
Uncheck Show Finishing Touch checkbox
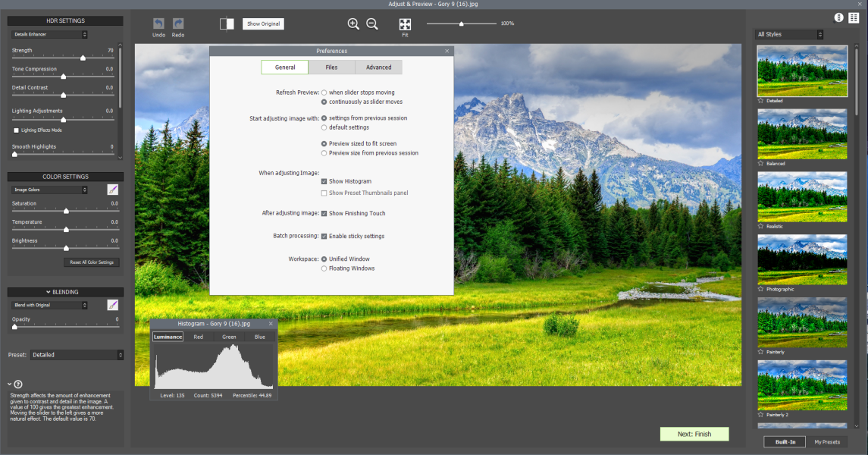point(324,213)
